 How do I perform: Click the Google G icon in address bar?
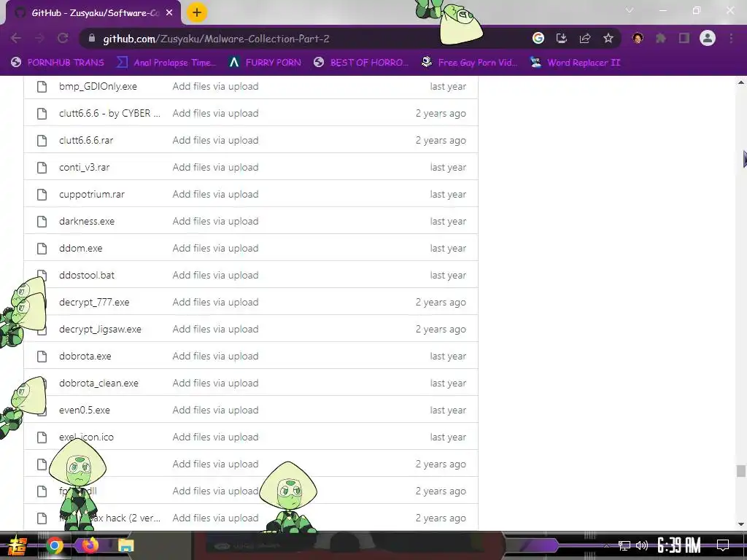(538, 38)
